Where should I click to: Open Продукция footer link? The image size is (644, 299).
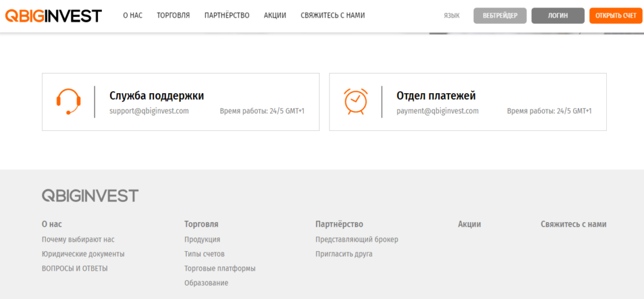coord(202,239)
